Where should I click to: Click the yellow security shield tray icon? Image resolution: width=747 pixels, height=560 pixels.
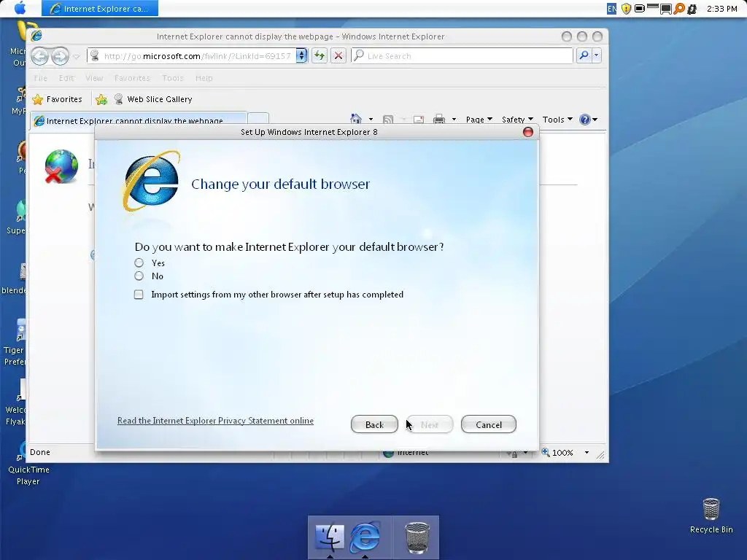(626, 9)
